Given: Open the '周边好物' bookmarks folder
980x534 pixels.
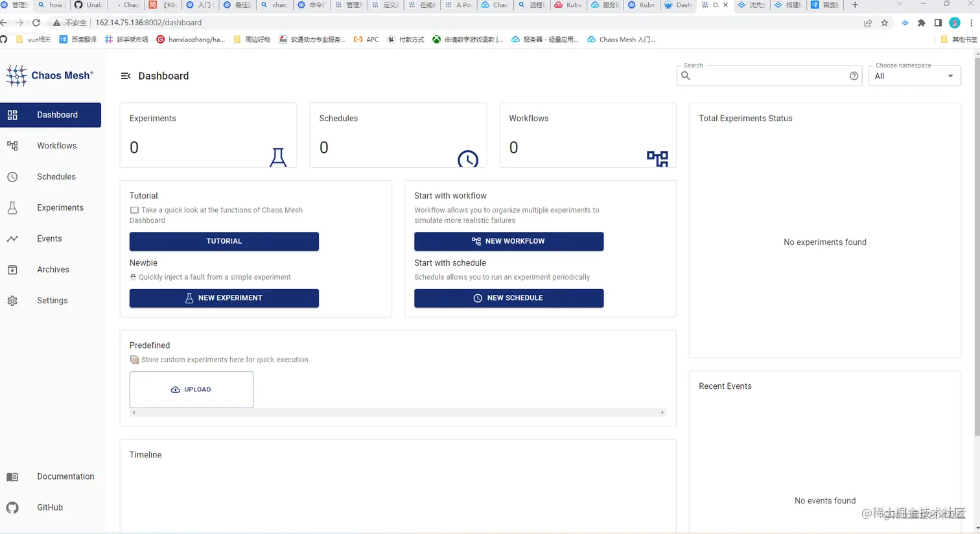Looking at the screenshot, I should tap(252, 40).
